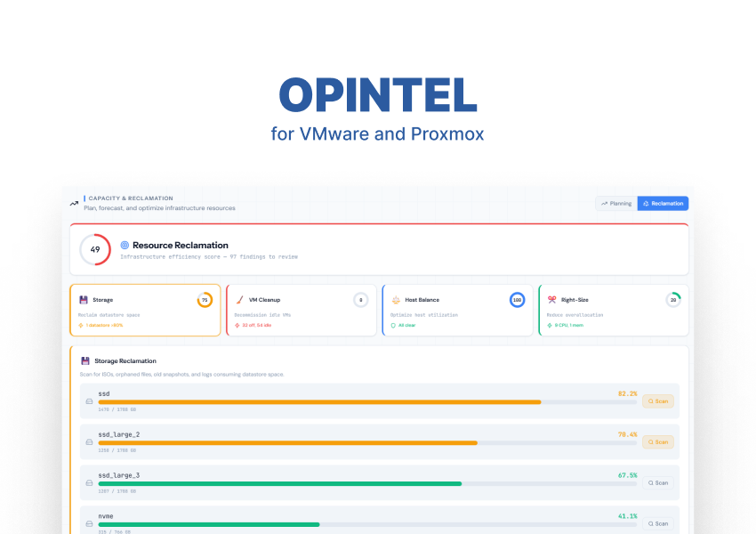Screen dimensions: 756x534
Task: Scan the ssd_large_3 datastore
Action: click(x=658, y=483)
